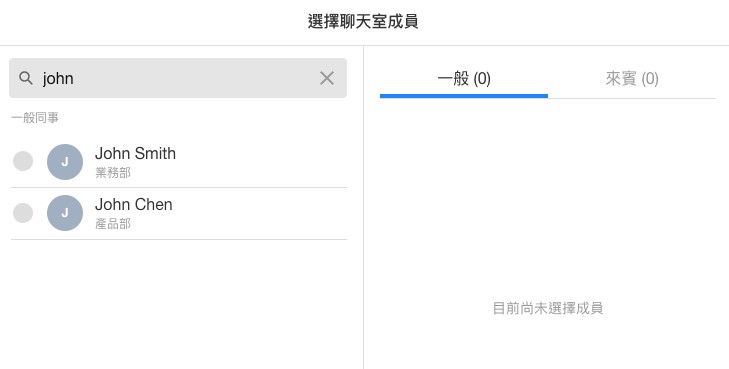Click the 一般同事 section header
The width and height of the screenshot is (729, 369).
coord(35,118)
